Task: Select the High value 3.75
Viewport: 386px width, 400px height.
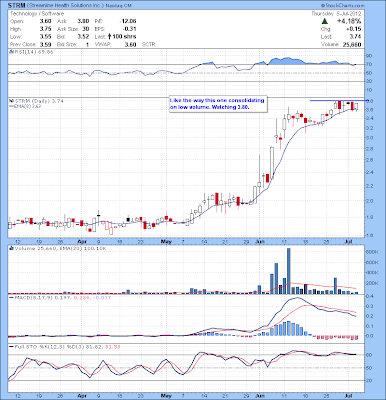Action: [x=45, y=29]
